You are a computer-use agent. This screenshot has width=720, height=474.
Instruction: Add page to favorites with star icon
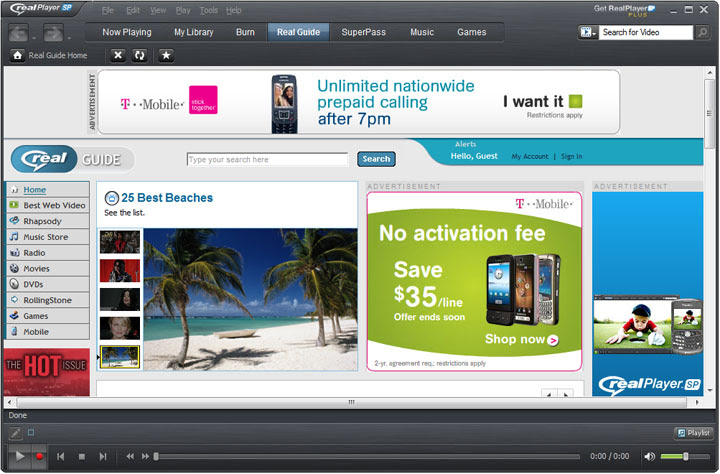166,56
